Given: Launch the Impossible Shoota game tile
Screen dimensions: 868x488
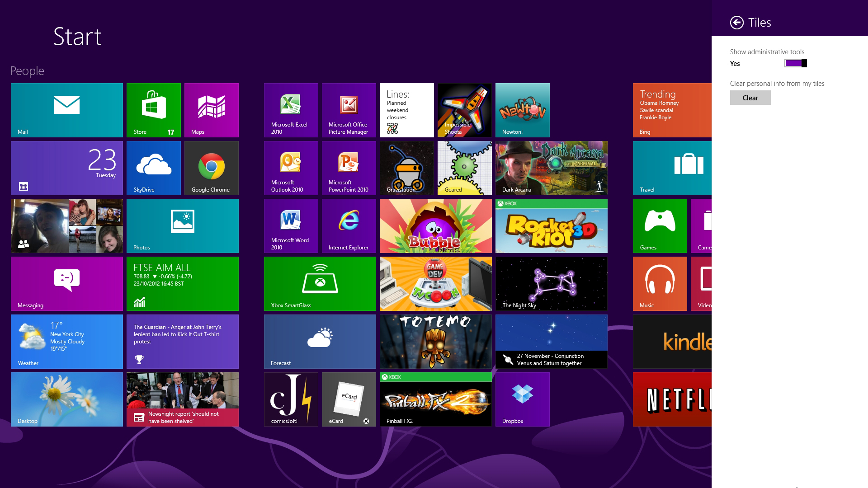Looking at the screenshot, I should coord(465,110).
